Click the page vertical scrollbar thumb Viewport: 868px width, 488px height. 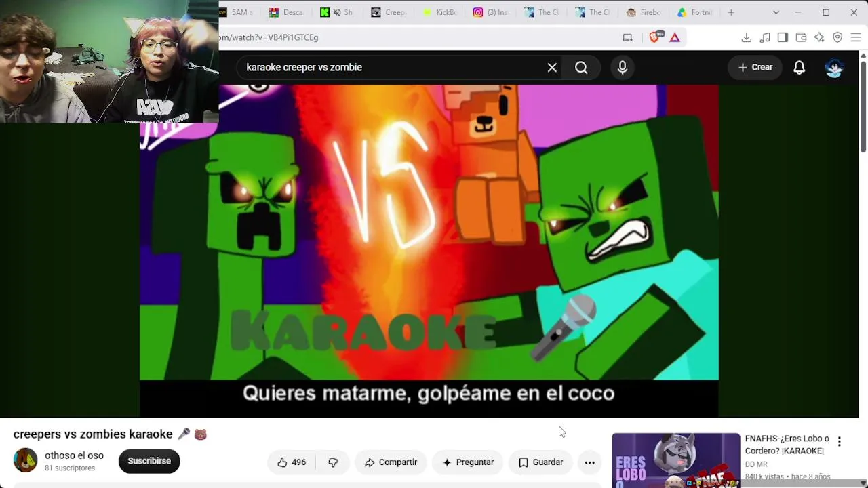point(863,107)
